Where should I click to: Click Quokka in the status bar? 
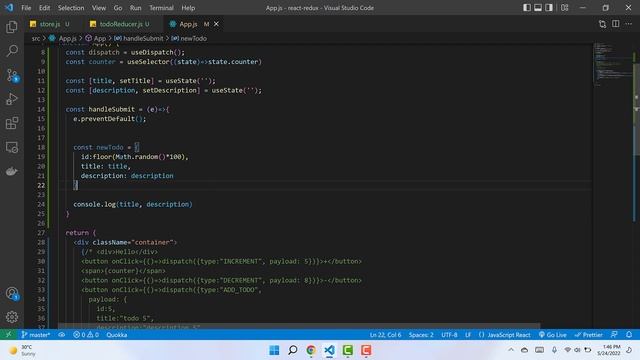coord(117,335)
